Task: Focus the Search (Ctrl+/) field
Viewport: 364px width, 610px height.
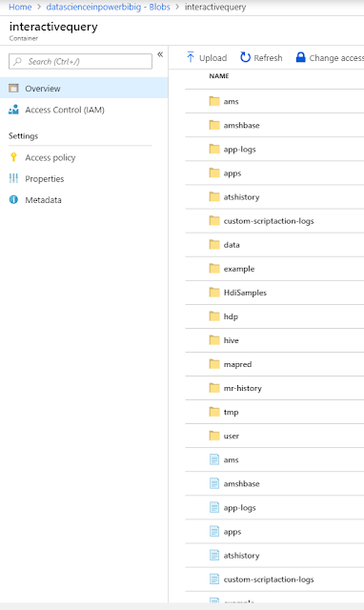Action: pos(80,61)
